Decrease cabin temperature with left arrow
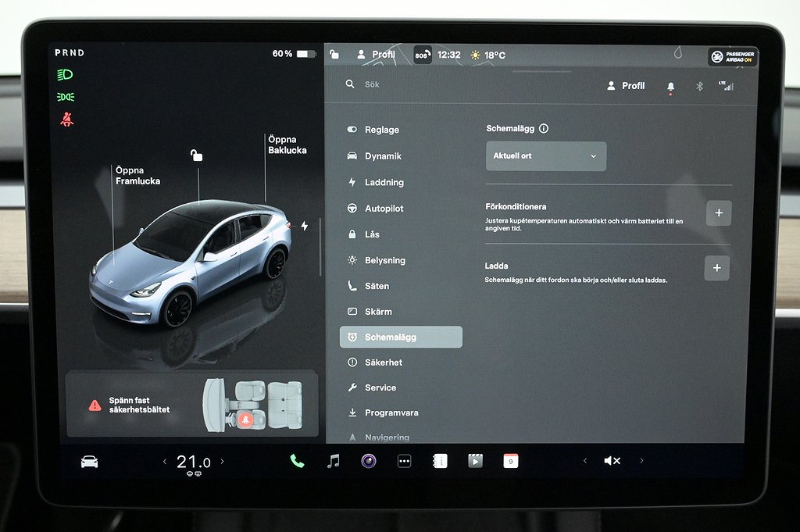800x532 pixels. point(164,462)
